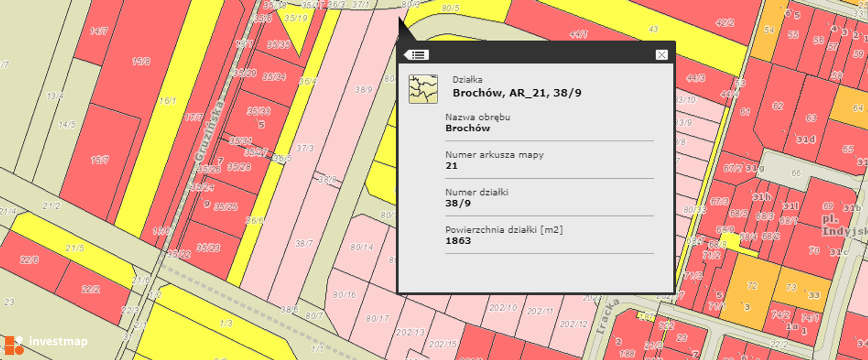Click the 'Numer arkusza mapy' label

click(495, 155)
